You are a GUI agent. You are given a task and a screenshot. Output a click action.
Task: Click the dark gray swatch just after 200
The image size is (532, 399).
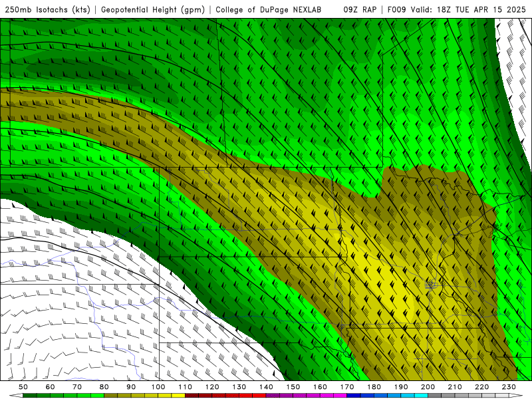pyautogui.click(x=435, y=396)
